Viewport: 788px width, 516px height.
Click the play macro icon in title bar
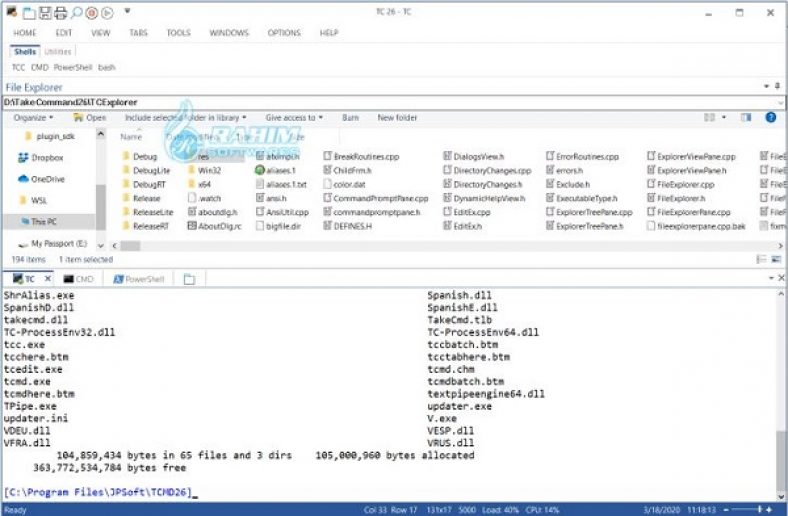(107, 13)
